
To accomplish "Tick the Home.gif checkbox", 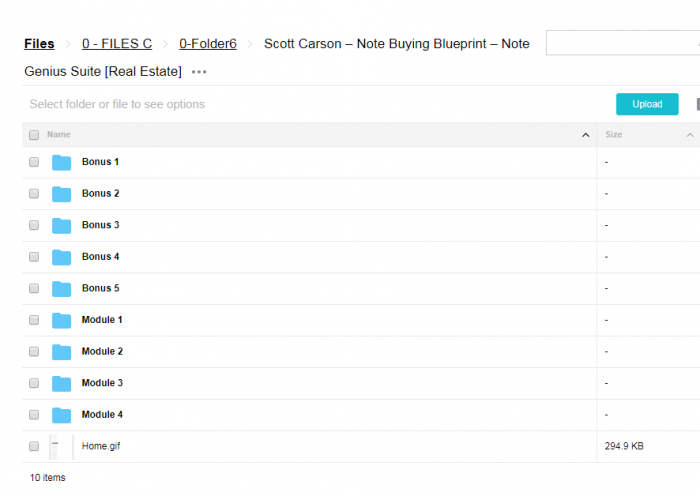I will pyautogui.click(x=34, y=446).
